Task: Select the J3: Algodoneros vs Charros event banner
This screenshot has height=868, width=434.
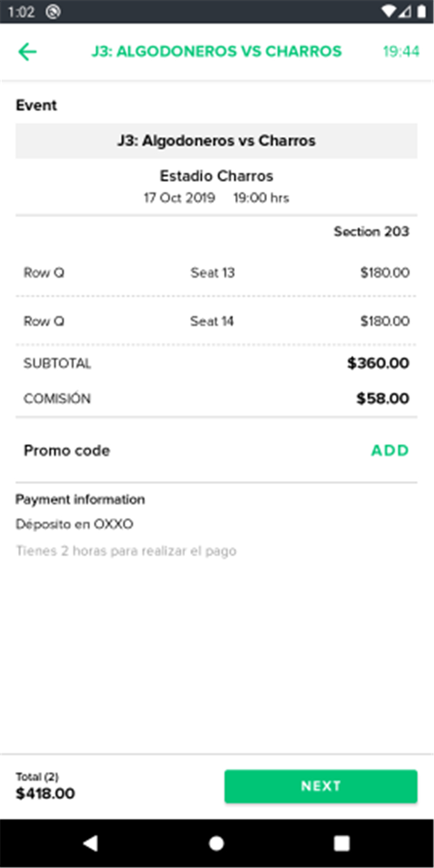Action: [216, 141]
